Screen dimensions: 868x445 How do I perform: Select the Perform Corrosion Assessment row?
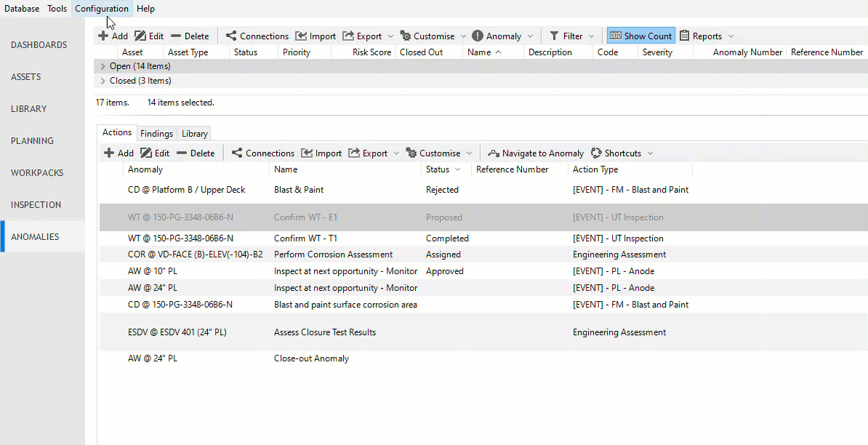pyautogui.click(x=484, y=254)
